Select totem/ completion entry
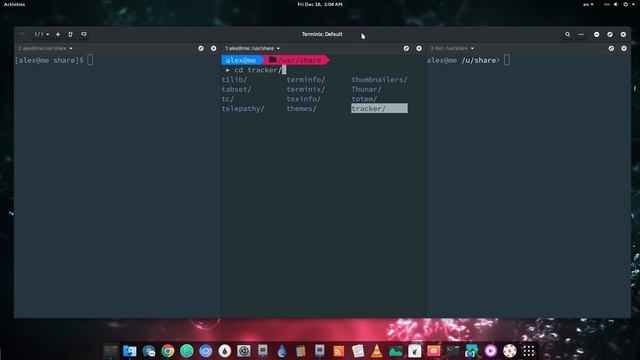The width and height of the screenshot is (640, 360). (x=364, y=99)
